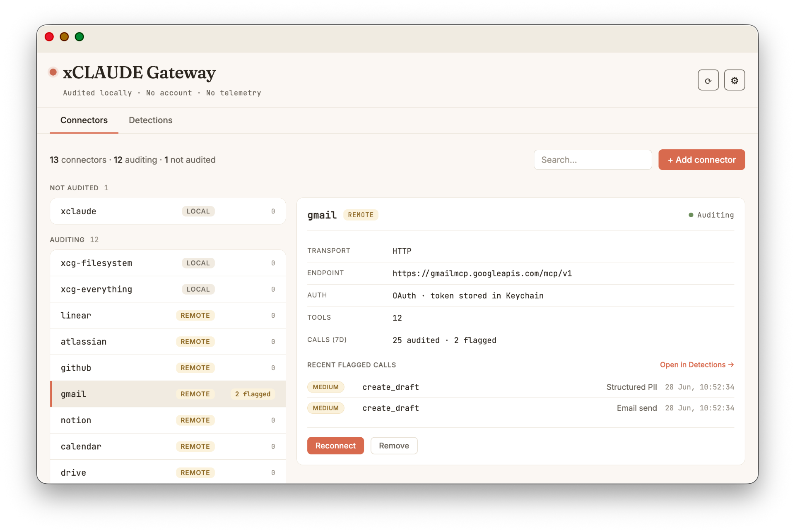Click the yellow minimize window button
Image resolution: width=795 pixels, height=532 pixels.
coord(64,37)
